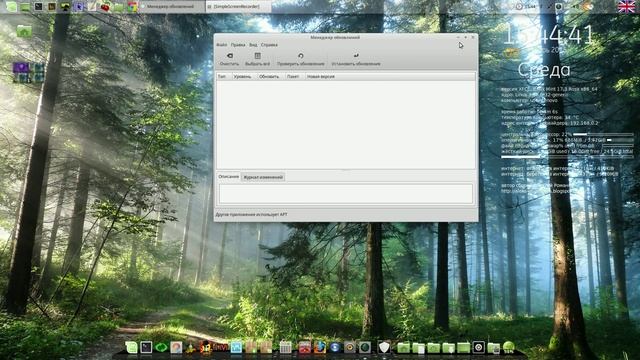Click the UK flag keyboard layout indicator
640x360 pixels.
[626, 7]
